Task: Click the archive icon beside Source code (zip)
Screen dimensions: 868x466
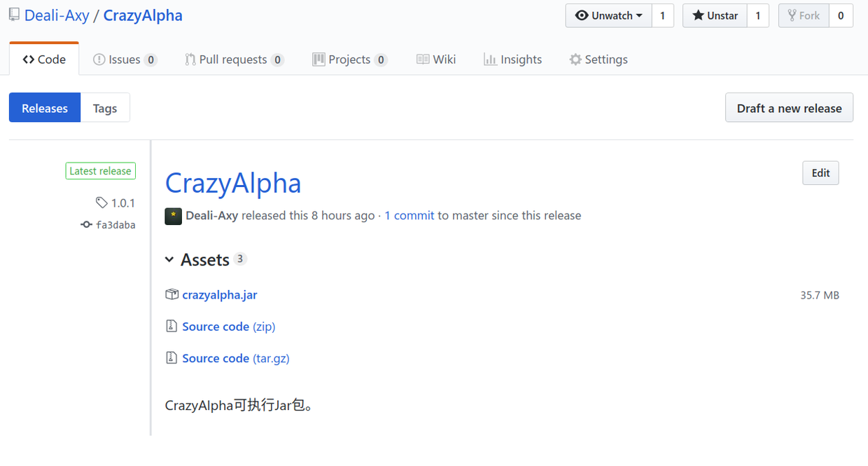Action: [x=171, y=326]
